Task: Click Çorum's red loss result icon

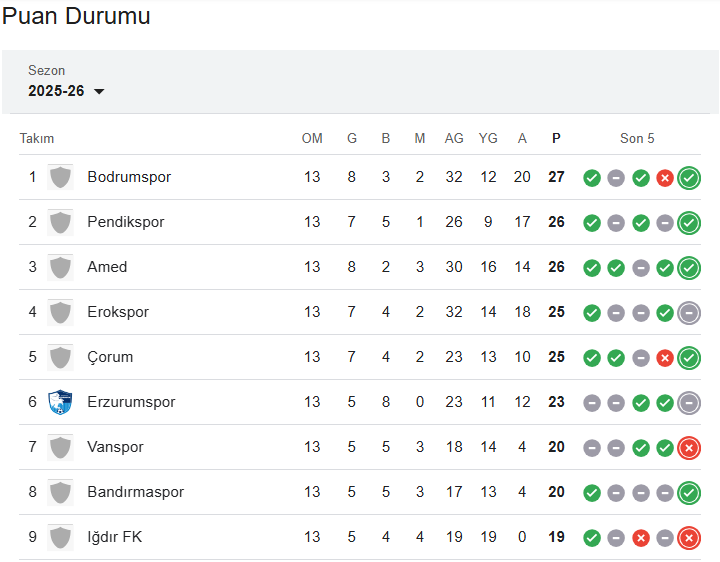Action: [x=665, y=358]
